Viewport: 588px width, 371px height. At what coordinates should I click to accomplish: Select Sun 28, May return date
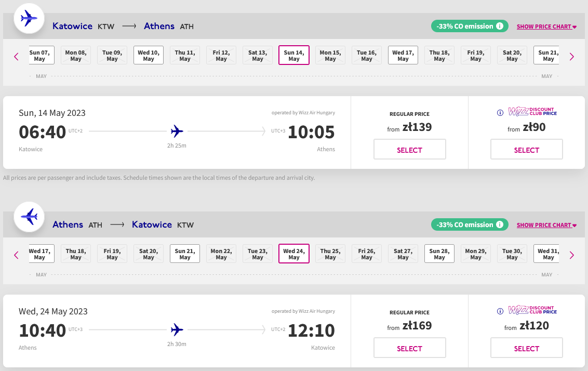(439, 254)
